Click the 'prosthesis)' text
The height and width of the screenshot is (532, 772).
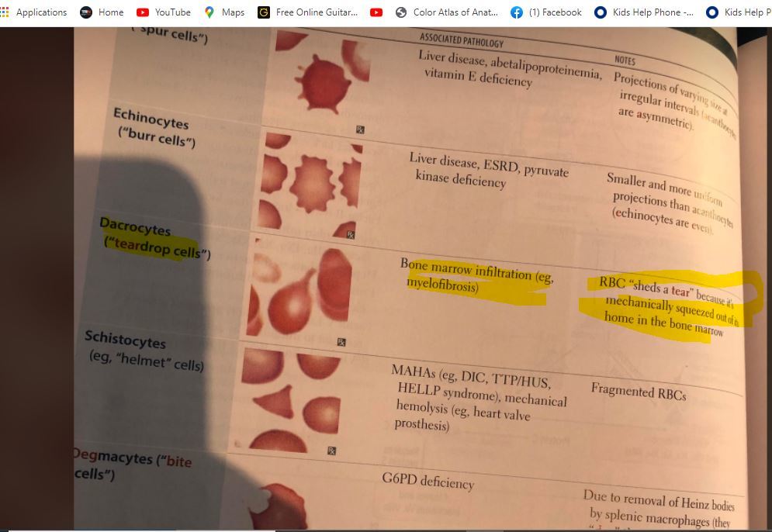422,423
